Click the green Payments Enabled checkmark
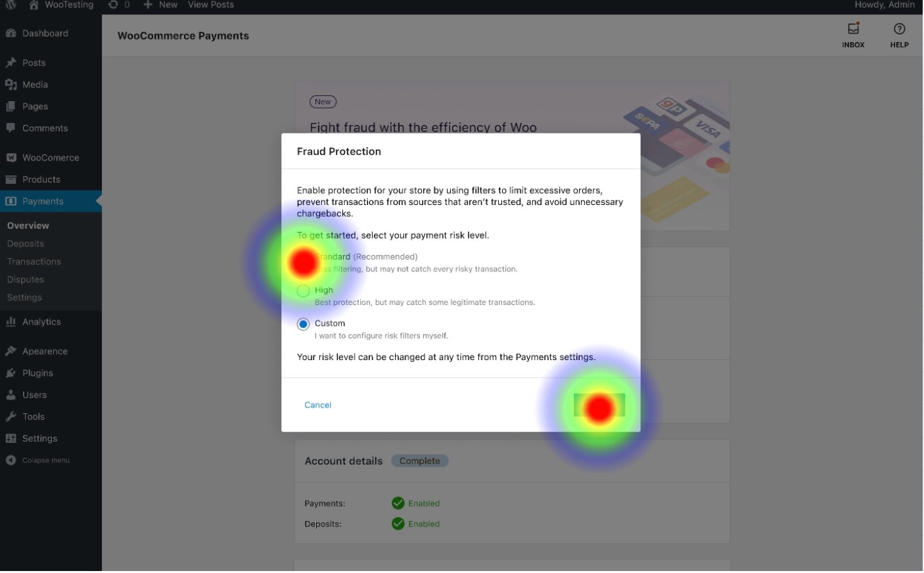 pyautogui.click(x=398, y=503)
